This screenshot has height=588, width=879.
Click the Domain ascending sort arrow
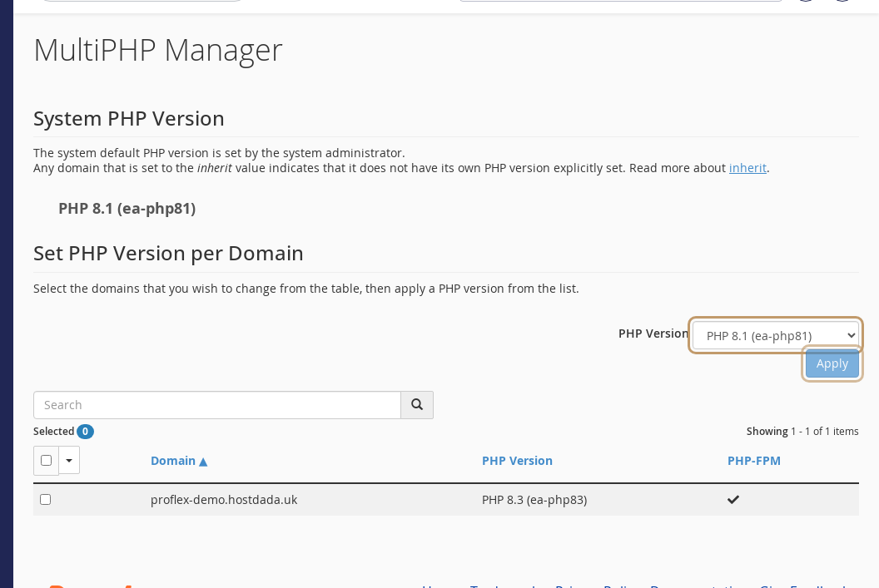pyautogui.click(x=203, y=462)
